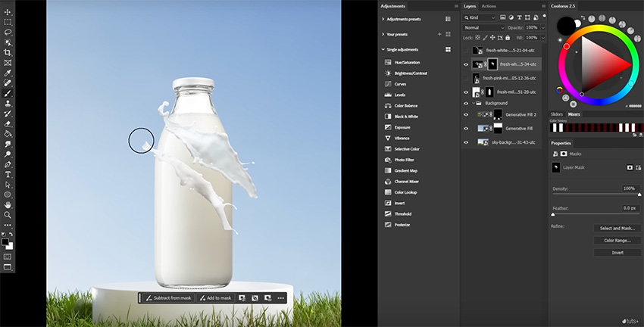Click the Color Range button
This screenshot has height=327, width=644.
[x=617, y=241]
